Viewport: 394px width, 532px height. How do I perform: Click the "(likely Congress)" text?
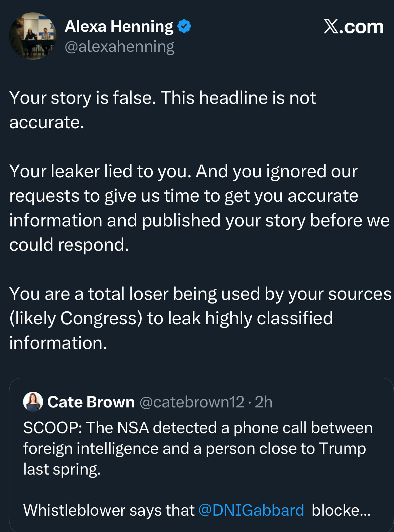[x=76, y=318]
